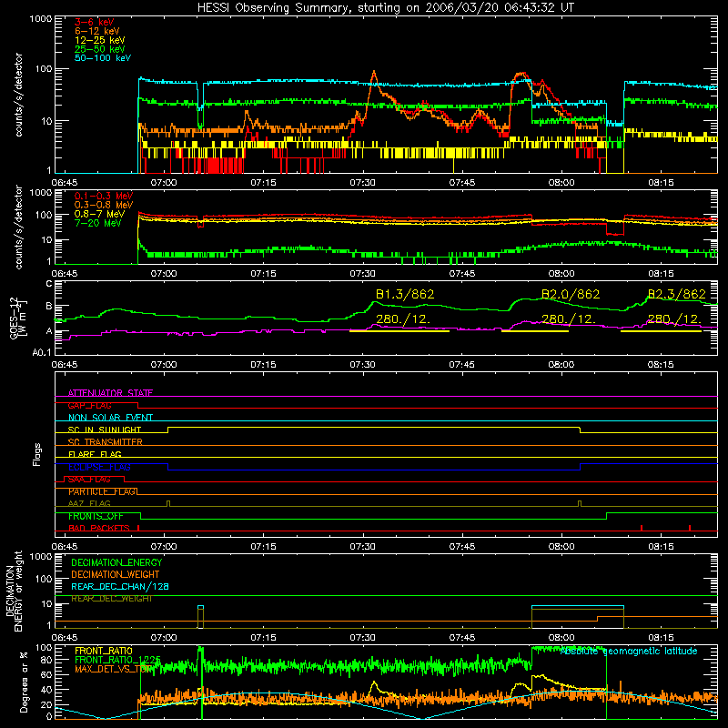Select the DECIMATION_WEIGHT legend label

[116, 574]
